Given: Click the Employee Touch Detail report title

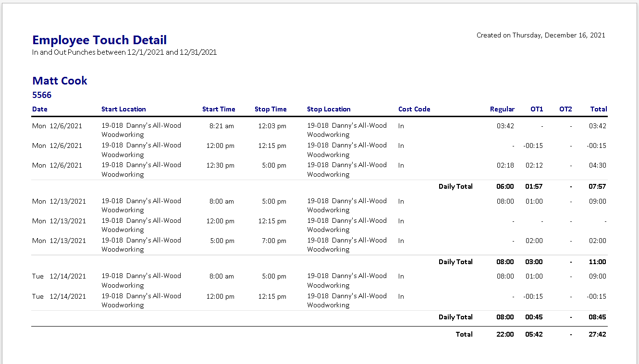Looking at the screenshot, I should pyautogui.click(x=99, y=40).
